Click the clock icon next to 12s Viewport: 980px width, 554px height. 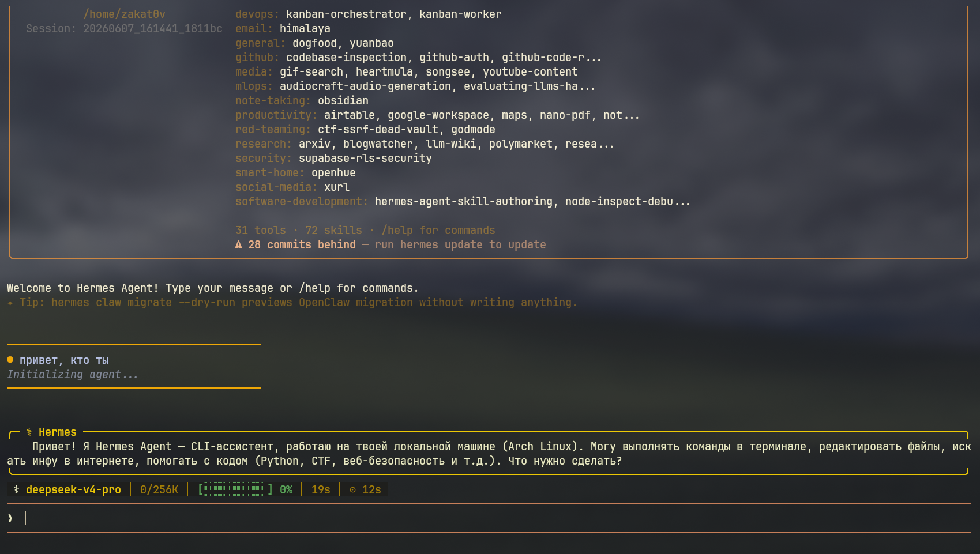click(x=352, y=490)
